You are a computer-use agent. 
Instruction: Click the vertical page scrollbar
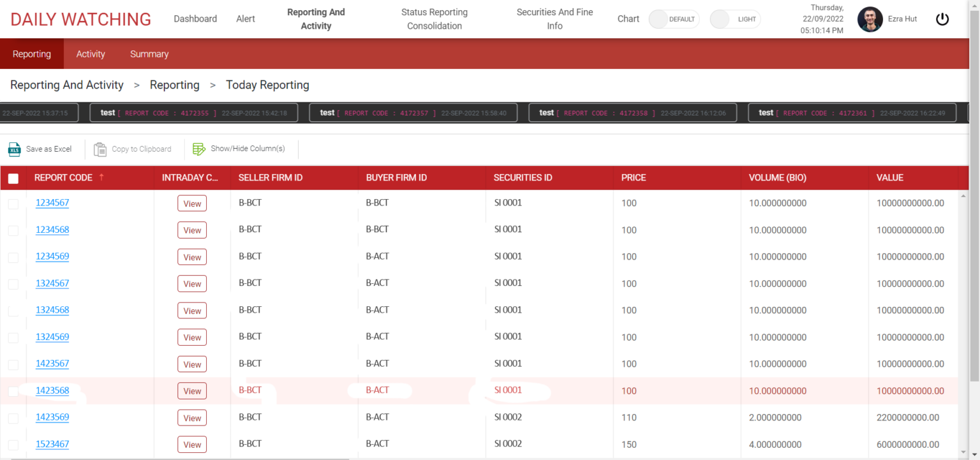[974, 191]
